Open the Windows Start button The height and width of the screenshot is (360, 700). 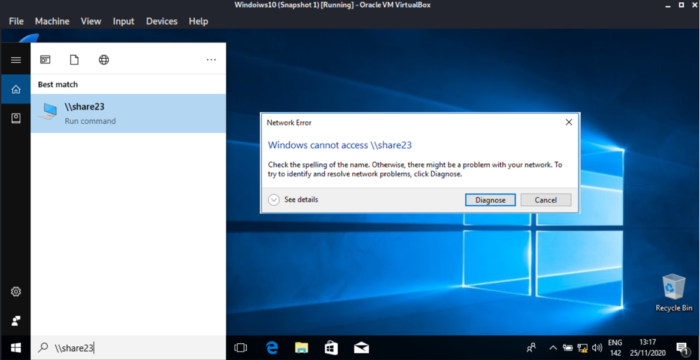click(16, 347)
